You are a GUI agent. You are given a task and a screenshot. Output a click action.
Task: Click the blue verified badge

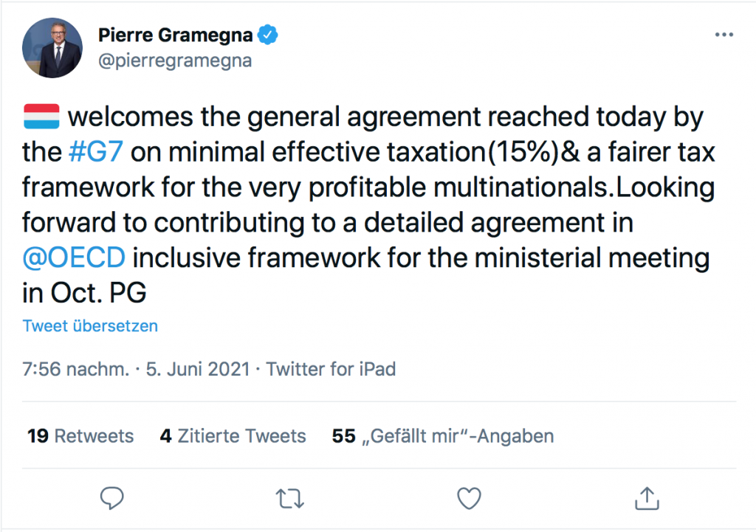(x=267, y=35)
